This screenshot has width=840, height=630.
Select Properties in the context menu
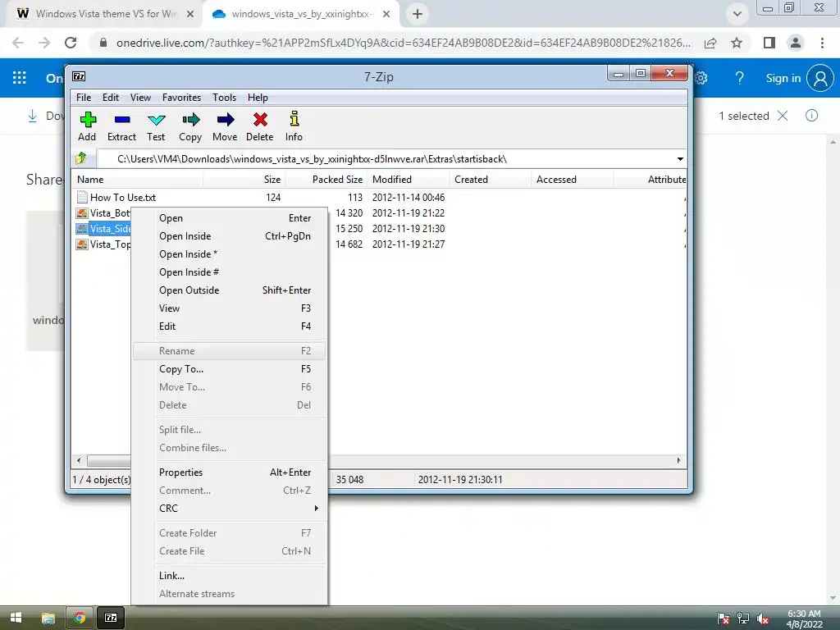[231, 472]
